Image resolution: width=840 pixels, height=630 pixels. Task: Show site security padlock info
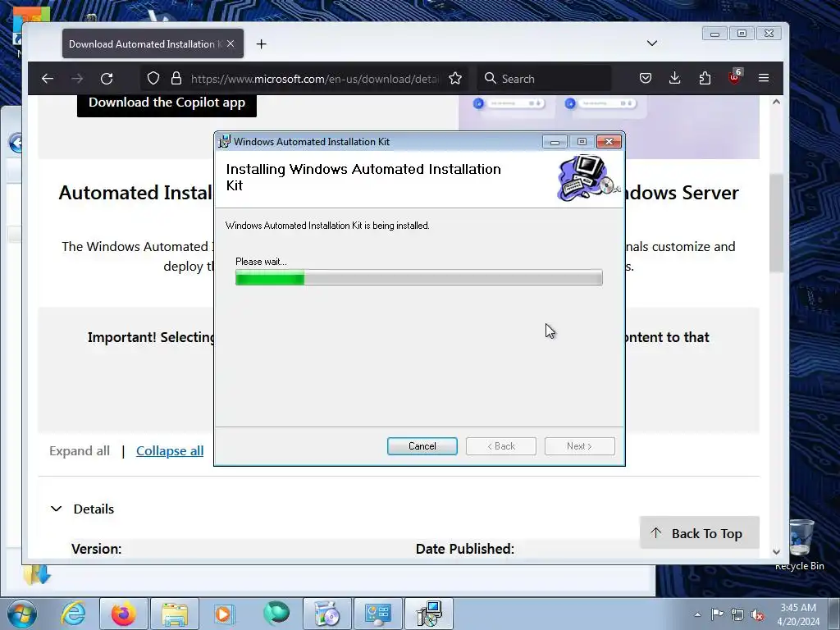176,79
